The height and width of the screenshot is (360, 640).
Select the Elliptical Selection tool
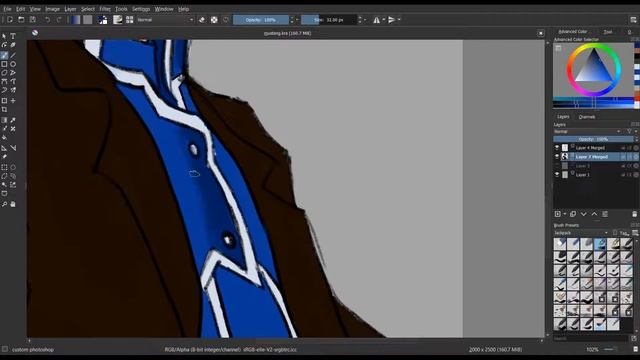point(13,167)
